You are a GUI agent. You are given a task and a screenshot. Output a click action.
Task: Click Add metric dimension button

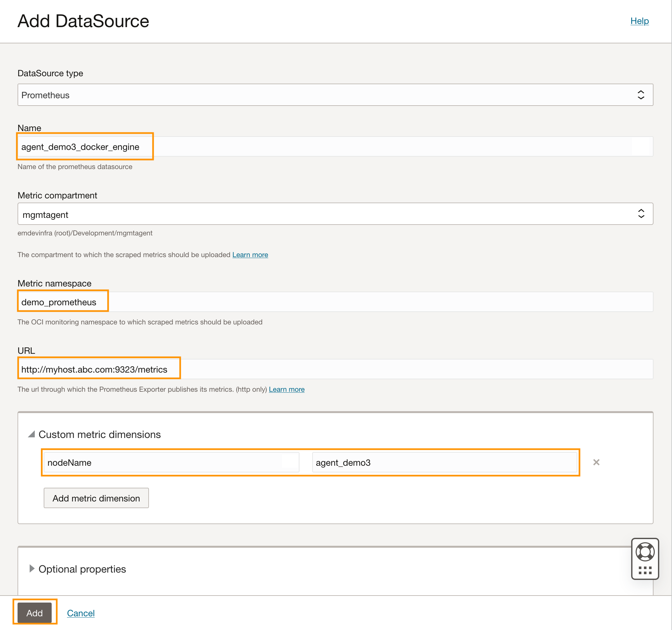96,498
